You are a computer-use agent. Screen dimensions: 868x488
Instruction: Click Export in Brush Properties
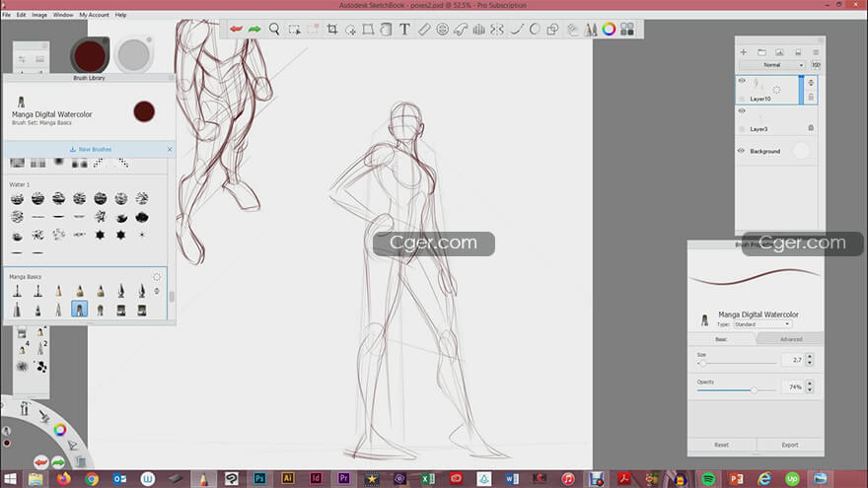tap(790, 445)
